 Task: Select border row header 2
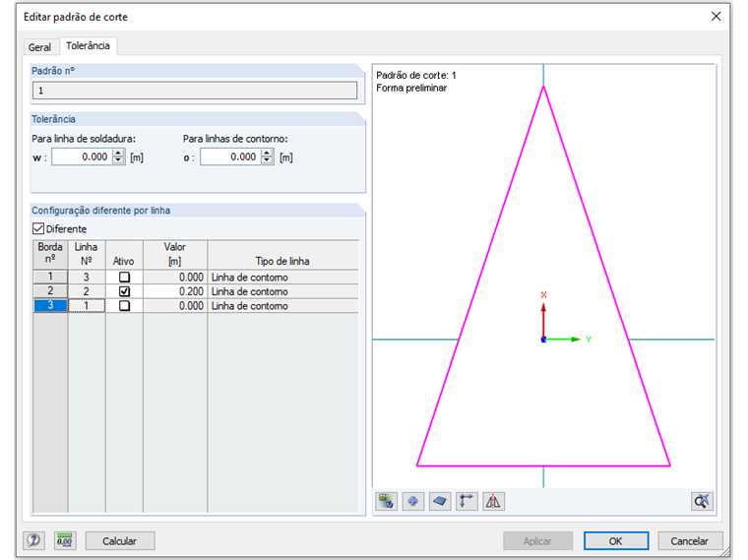(50, 291)
